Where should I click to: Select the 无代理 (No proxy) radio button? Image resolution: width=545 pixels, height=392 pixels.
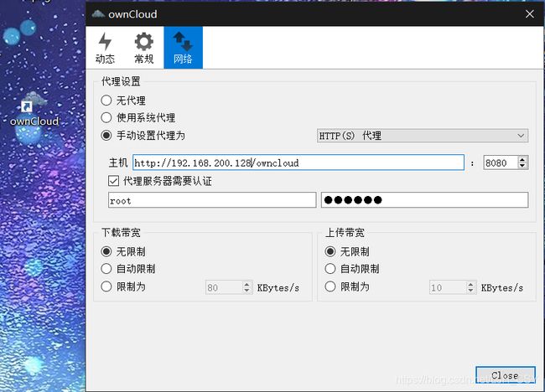click(x=106, y=101)
